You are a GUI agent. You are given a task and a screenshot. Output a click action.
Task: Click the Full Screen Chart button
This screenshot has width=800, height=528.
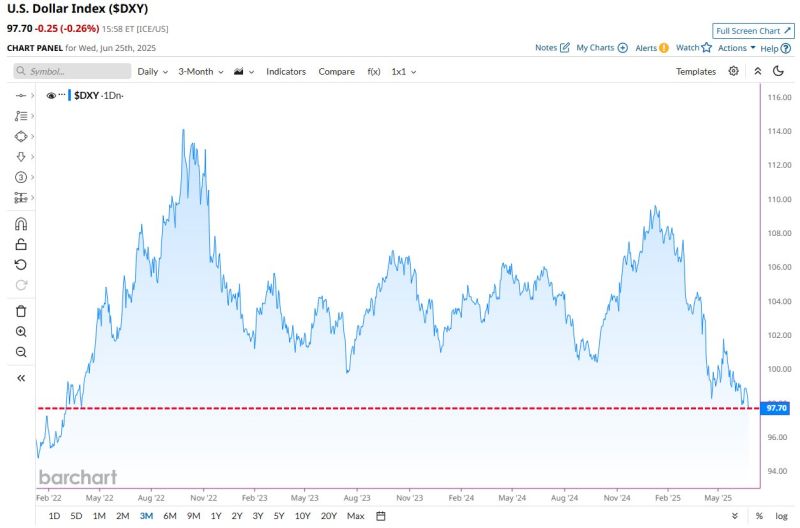[x=753, y=31]
